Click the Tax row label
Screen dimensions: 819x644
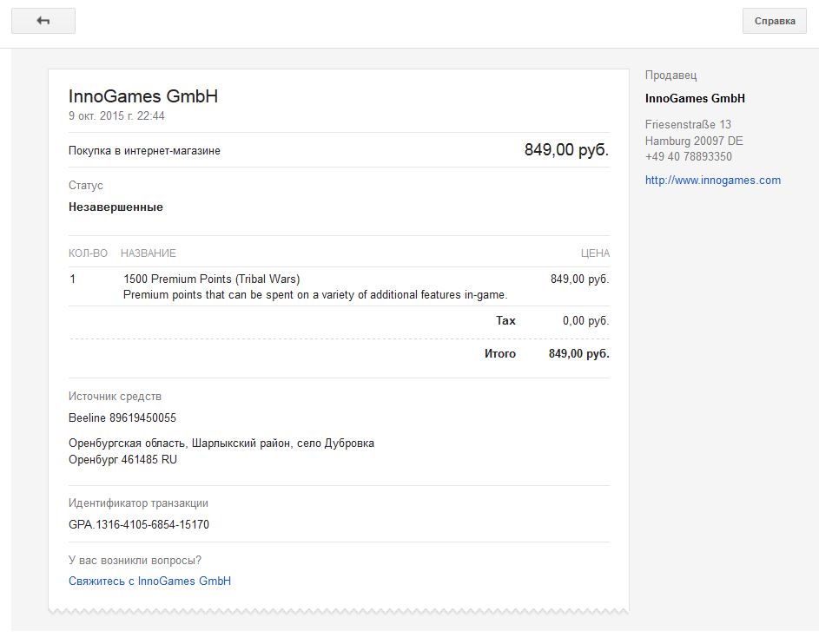coord(505,321)
